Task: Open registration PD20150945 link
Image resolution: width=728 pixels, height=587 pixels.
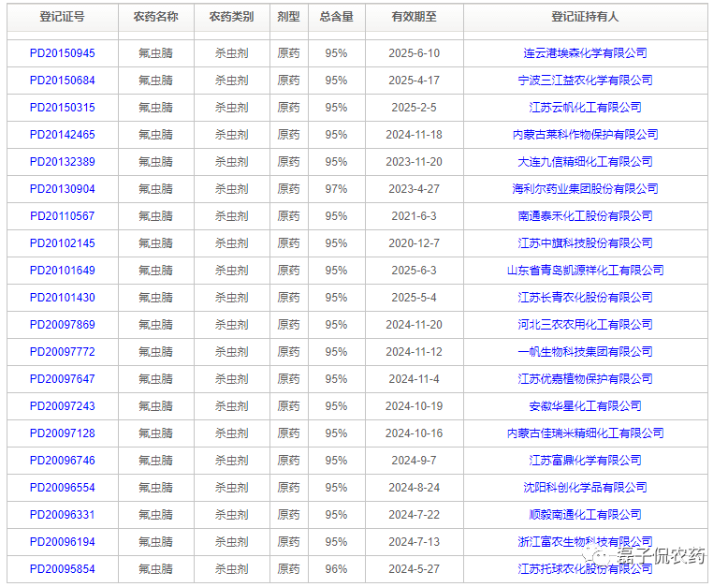Action: tap(62, 53)
